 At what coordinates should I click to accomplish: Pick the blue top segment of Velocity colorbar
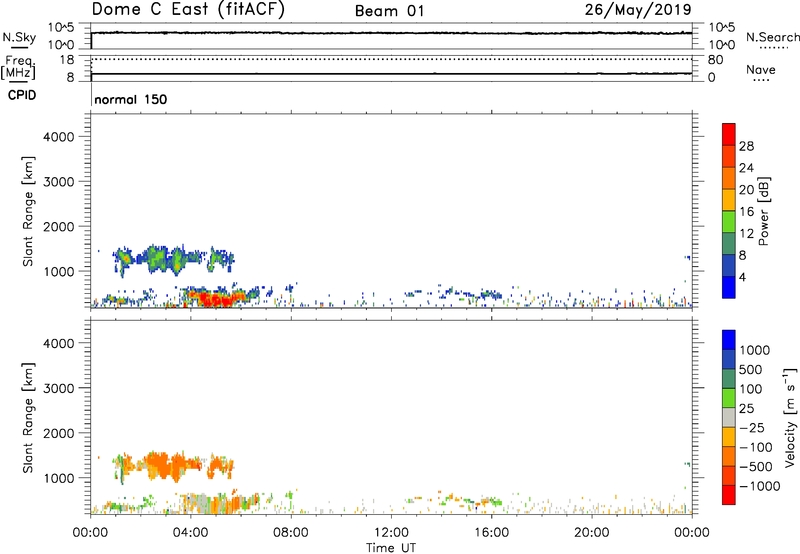(x=729, y=340)
